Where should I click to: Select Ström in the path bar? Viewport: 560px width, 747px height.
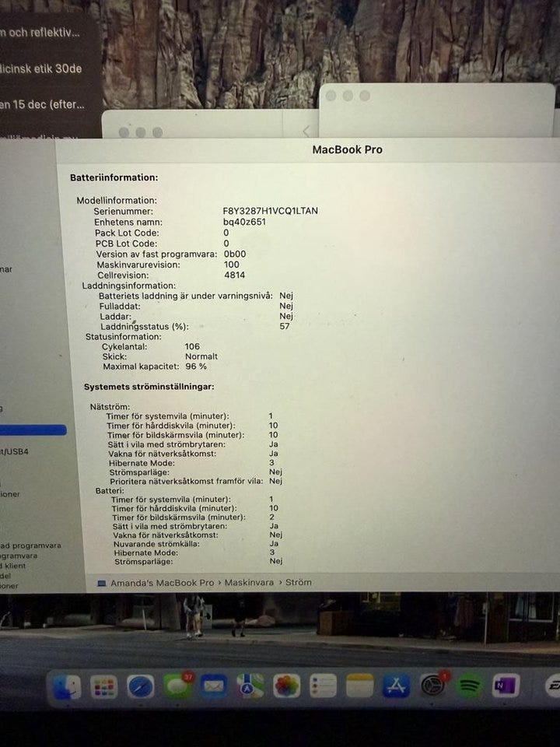coord(299,582)
